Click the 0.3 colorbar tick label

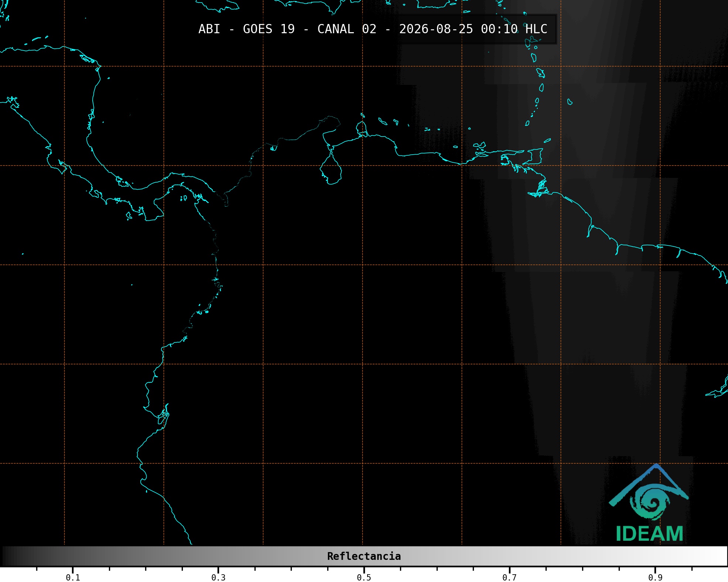pos(218,578)
